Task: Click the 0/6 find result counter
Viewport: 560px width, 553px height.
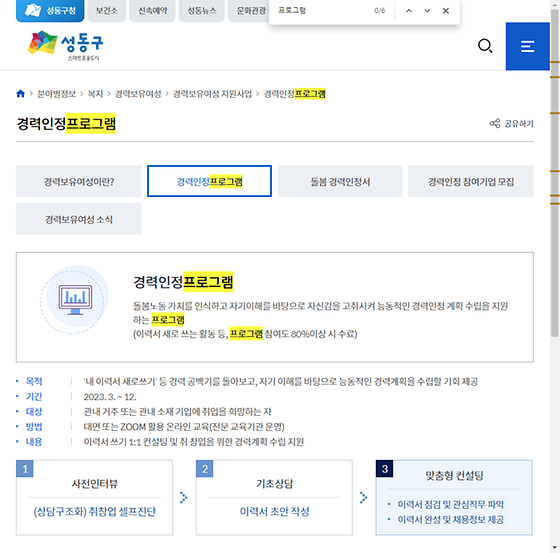Action: pyautogui.click(x=380, y=11)
